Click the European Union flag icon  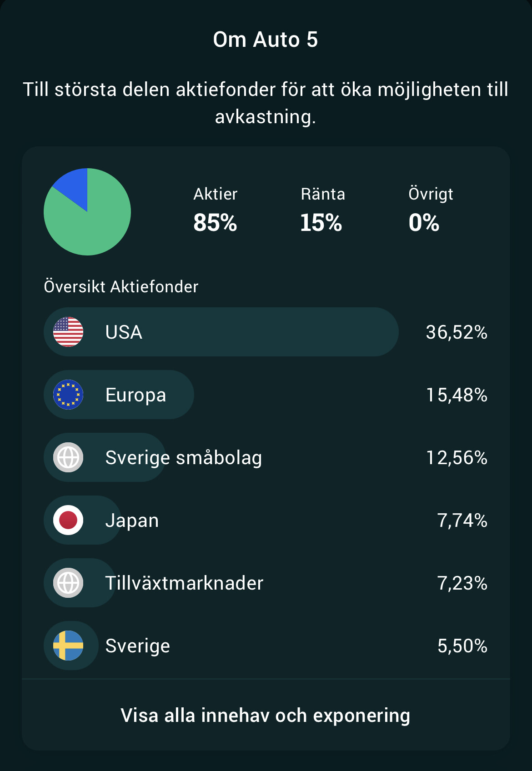click(x=68, y=395)
